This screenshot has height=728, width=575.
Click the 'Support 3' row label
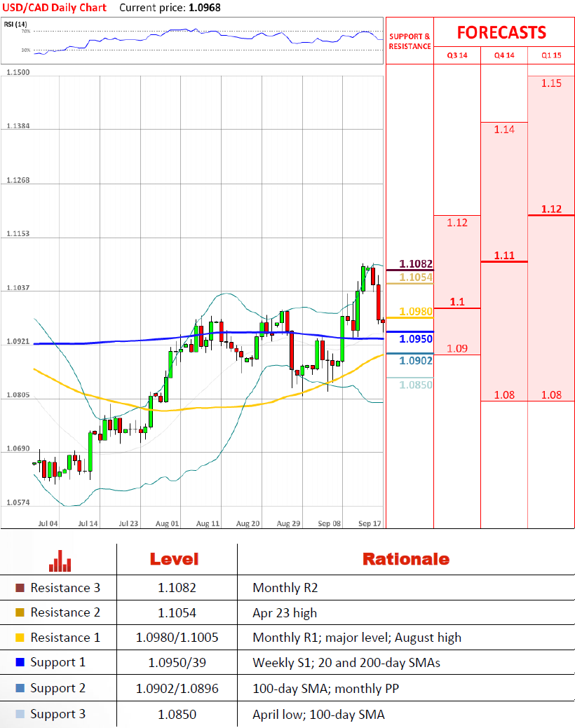(x=58, y=715)
